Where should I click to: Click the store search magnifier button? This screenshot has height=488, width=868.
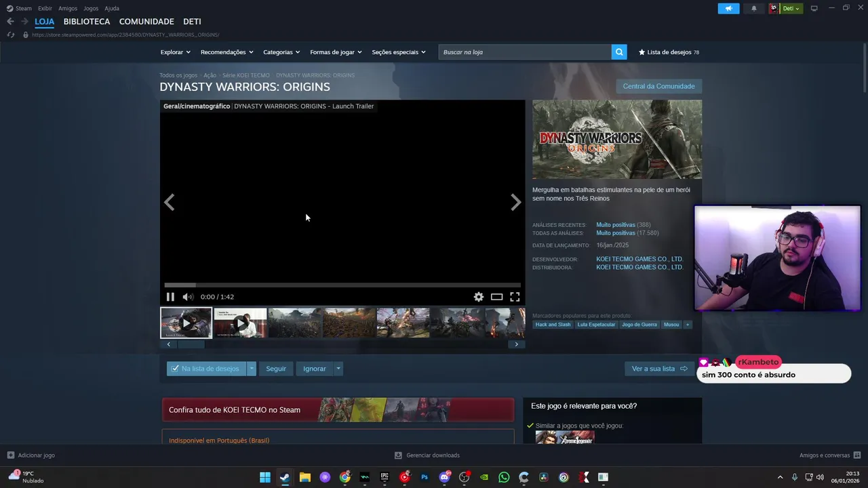pos(618,52)
